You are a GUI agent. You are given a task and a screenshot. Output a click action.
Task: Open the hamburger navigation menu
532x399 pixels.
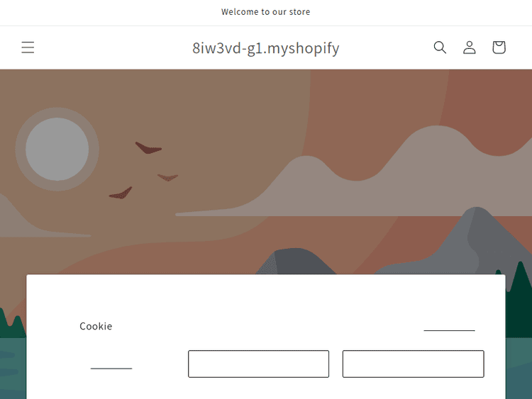click(x=28, y=47)
